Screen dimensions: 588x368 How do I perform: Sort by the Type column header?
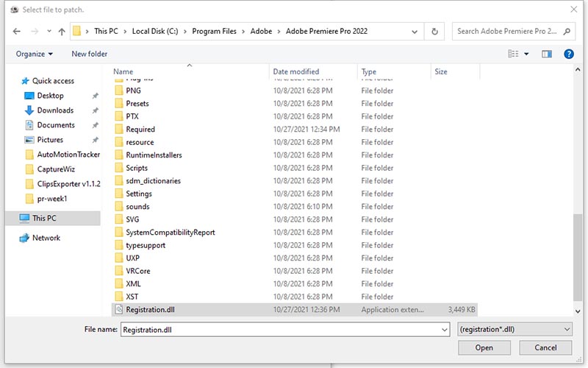(x=369, y=71)
